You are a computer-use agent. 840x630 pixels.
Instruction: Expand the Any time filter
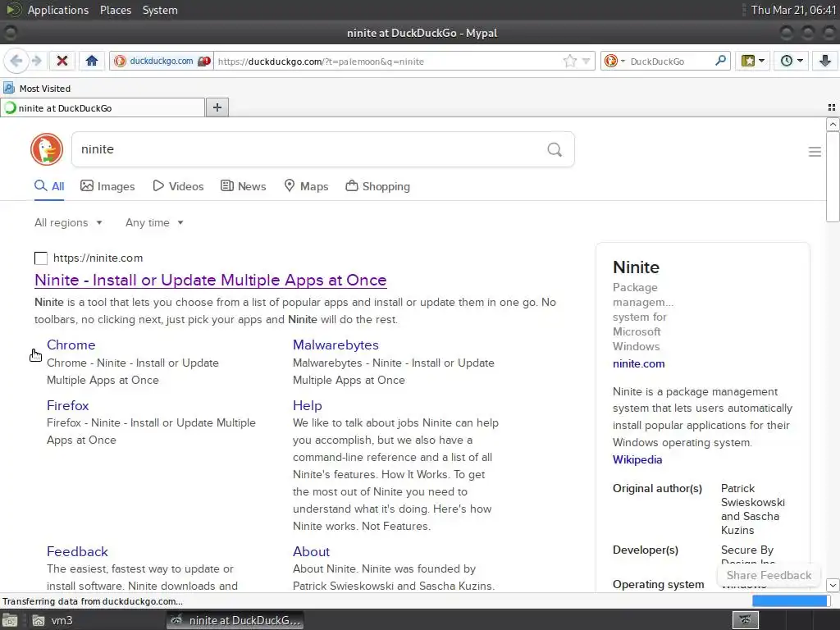click(154, 222)
